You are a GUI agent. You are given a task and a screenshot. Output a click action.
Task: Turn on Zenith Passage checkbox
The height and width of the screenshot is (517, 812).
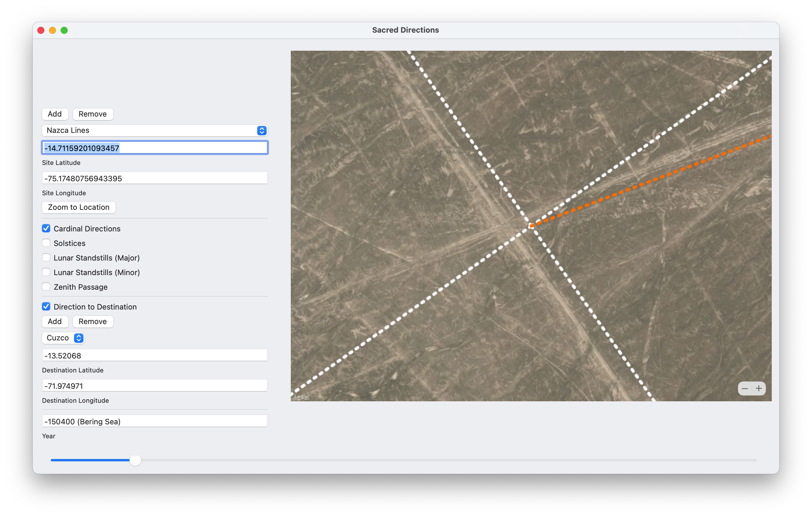[x=46, y=287]
